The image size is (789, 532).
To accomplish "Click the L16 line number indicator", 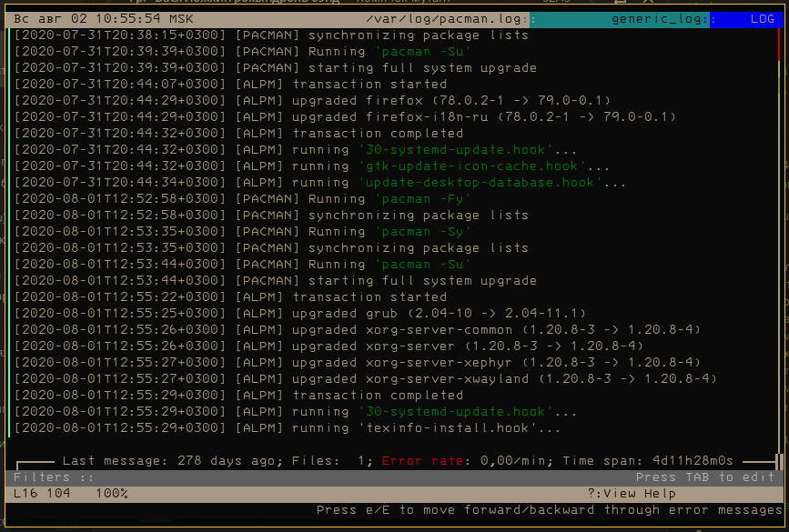I will pyautogui.click(x=25, y=494).
